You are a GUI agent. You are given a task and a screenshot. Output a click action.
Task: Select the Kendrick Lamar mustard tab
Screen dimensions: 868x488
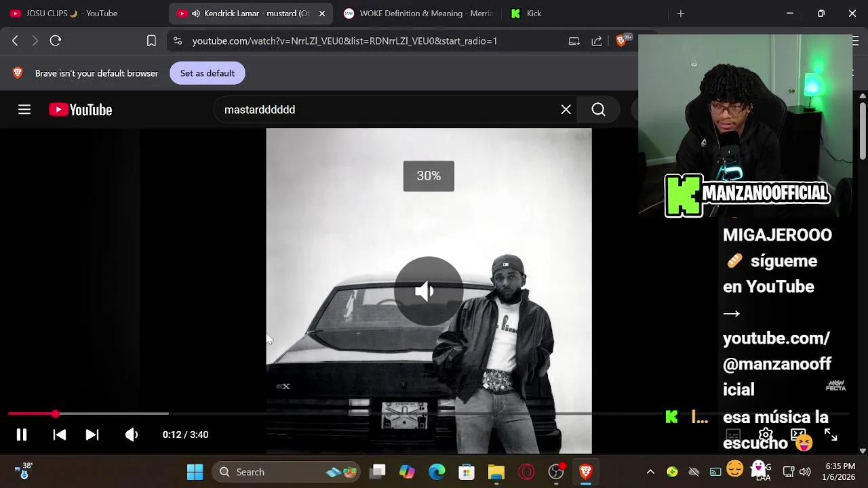point(251,14)
